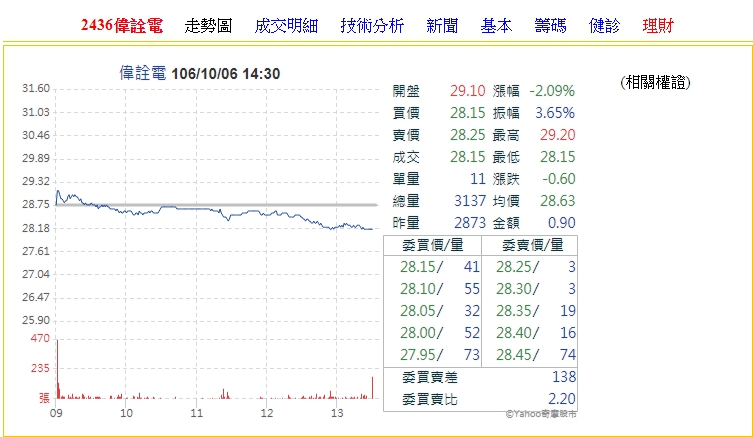Select ask price 28.40/
753x437 pixels.
tap(518, 333)
